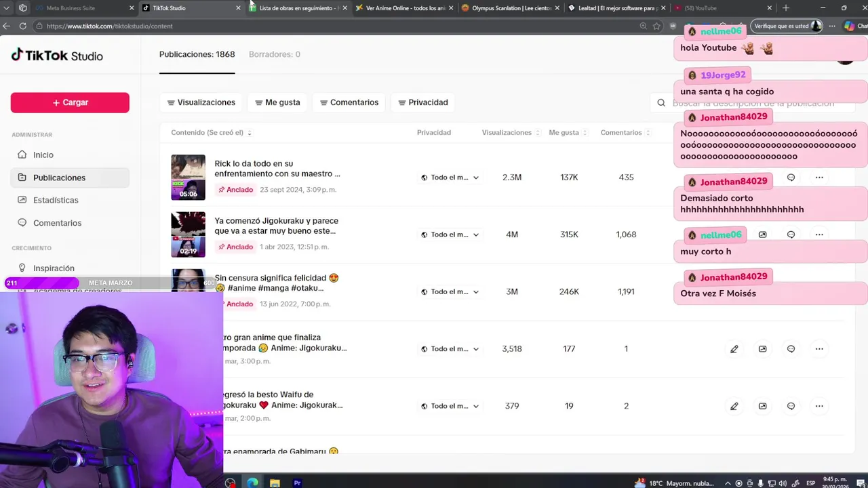Viewport: 868px width, 488px height.
Task: Open the Comentarios filter button
Action: point(349,102)
